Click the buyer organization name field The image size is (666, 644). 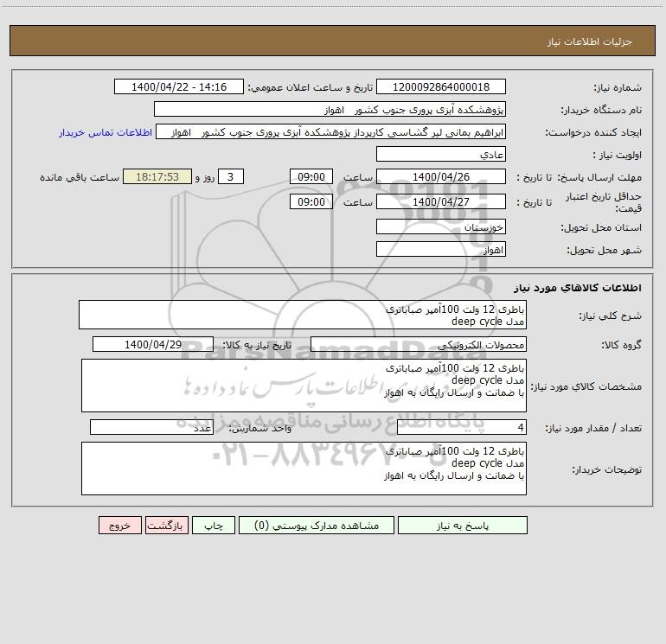pos(330,109)
